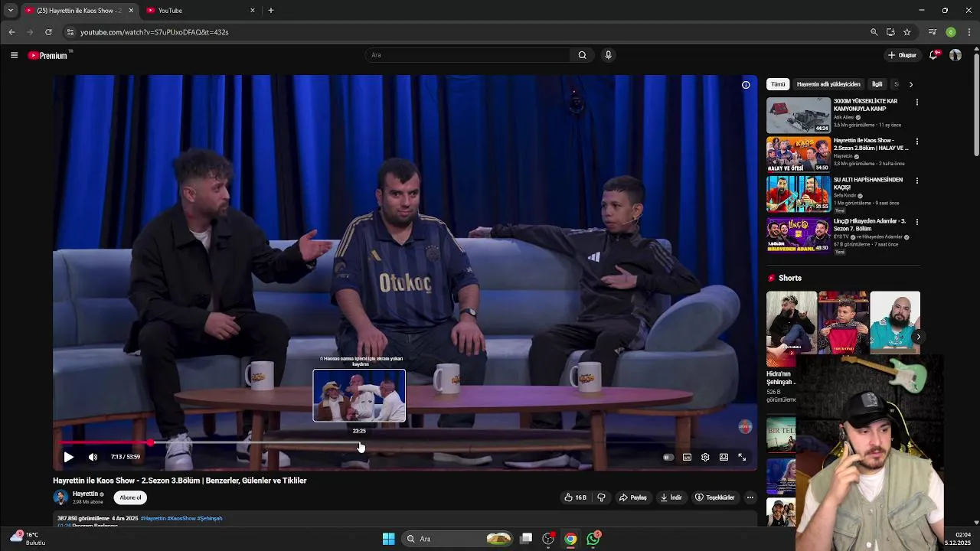The height and width of the screenshot is (551, 980).
Task: Open options for 3000M Yükseklikte video
Action: (916, 102)
